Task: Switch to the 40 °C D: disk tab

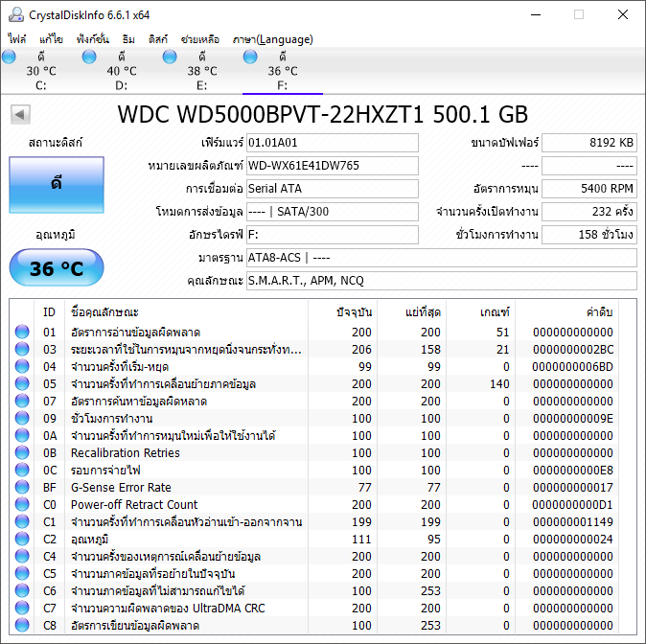Action: click(122, 71)
